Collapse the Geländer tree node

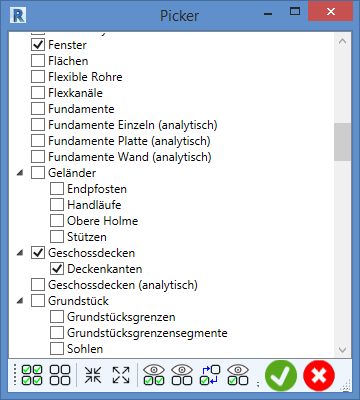click(20, 173)
